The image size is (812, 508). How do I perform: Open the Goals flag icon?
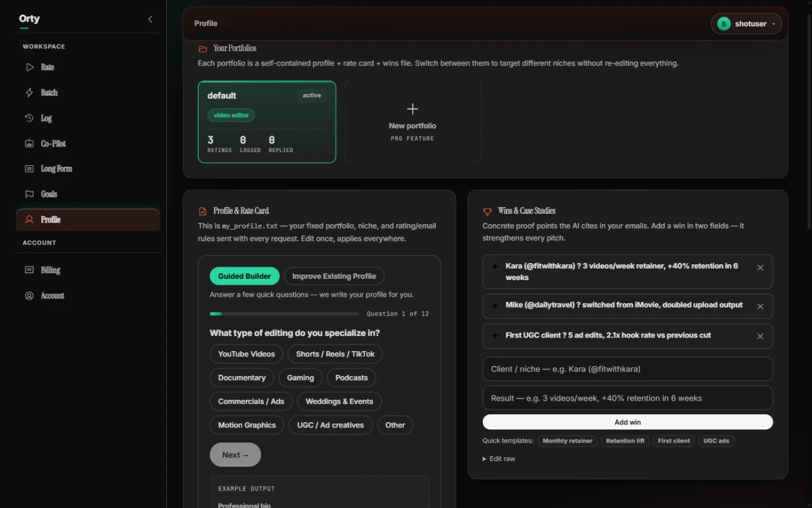(x=29, y=194)
